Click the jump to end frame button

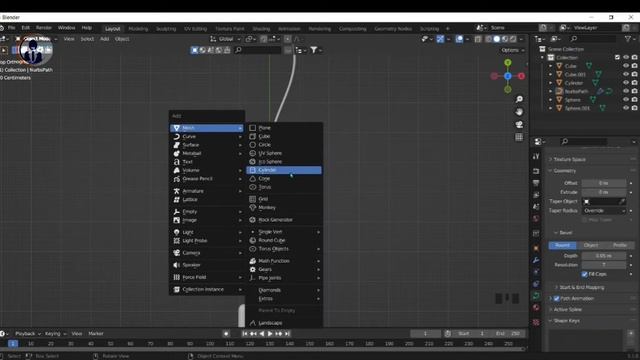coord(287,334)
